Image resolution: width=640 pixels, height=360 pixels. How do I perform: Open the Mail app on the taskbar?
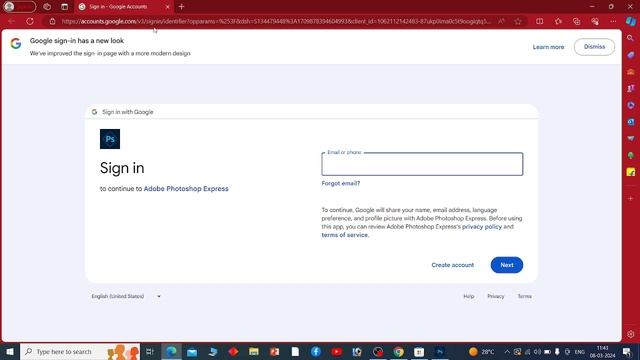point(192,351)
